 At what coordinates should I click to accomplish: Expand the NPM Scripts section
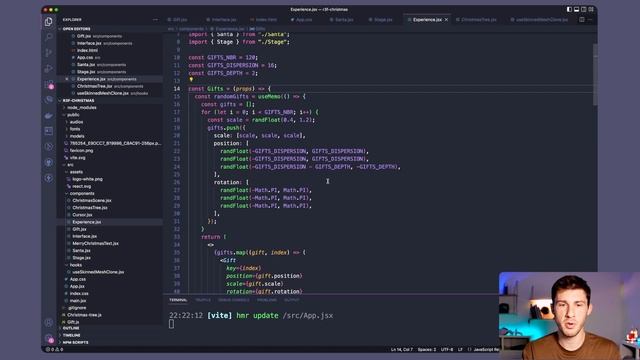[x=75, y=342]
